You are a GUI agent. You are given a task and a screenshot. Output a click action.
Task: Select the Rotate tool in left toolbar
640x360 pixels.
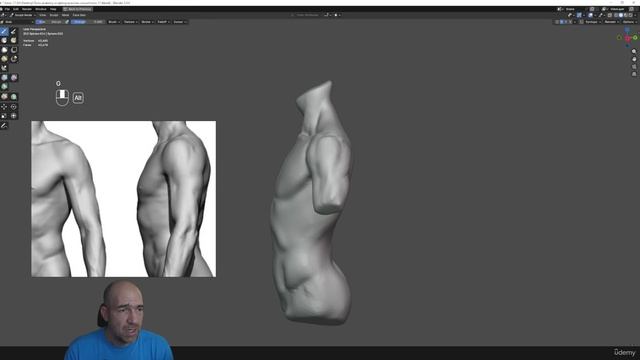pos(13,107)
